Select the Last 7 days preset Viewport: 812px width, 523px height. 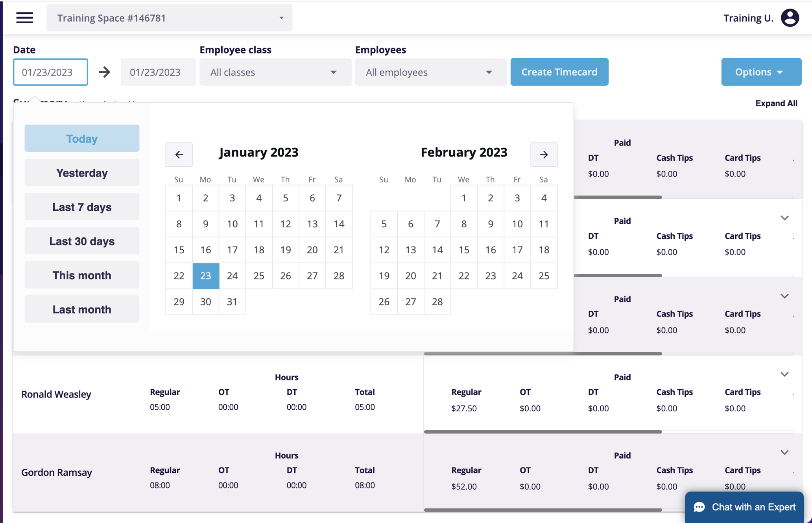82,207
